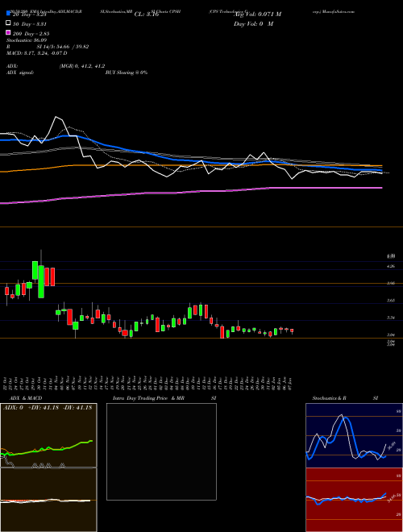This screenshot has height=532, width=403.
Task: Click the blue 20 Day legend swatch
Action: click(x=9, y=14)
